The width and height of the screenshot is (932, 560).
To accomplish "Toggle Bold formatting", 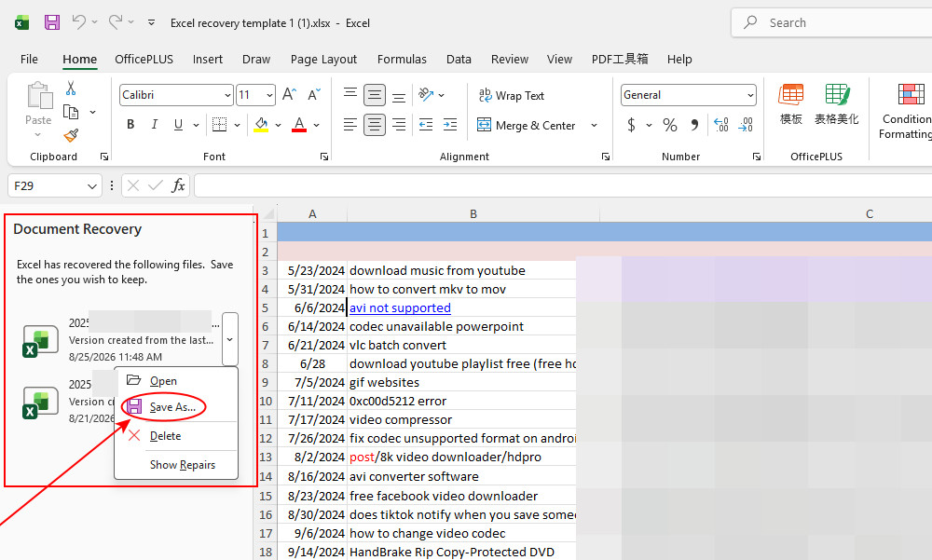I will click(x=130, y=124).
